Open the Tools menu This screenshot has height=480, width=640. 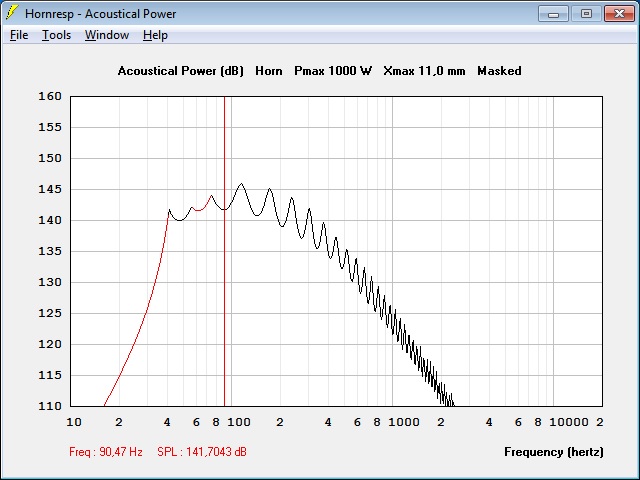click(56, 35)
